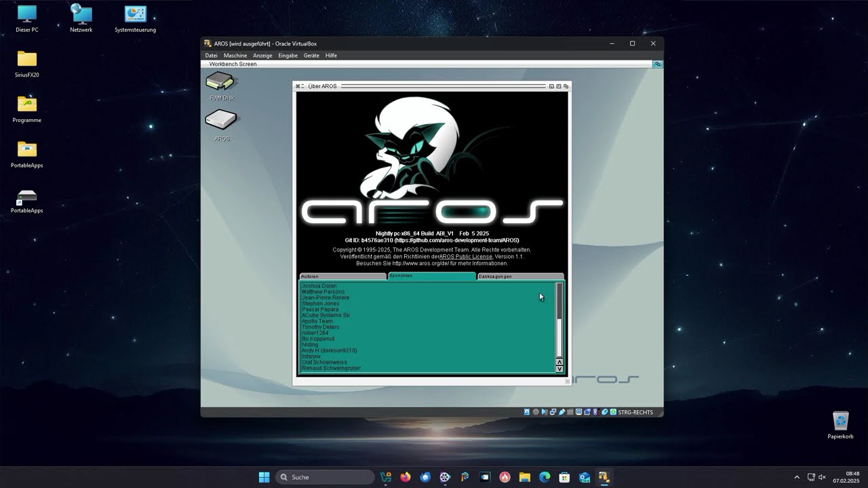
Task: Open the Eingabe menu
Action: pos(288,56)
